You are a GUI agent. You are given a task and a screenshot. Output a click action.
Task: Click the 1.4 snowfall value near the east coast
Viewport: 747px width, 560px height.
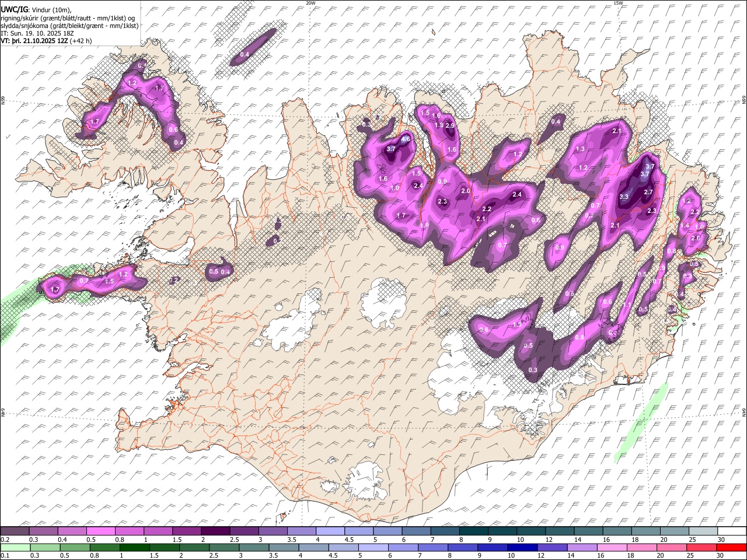coord(685,226)
